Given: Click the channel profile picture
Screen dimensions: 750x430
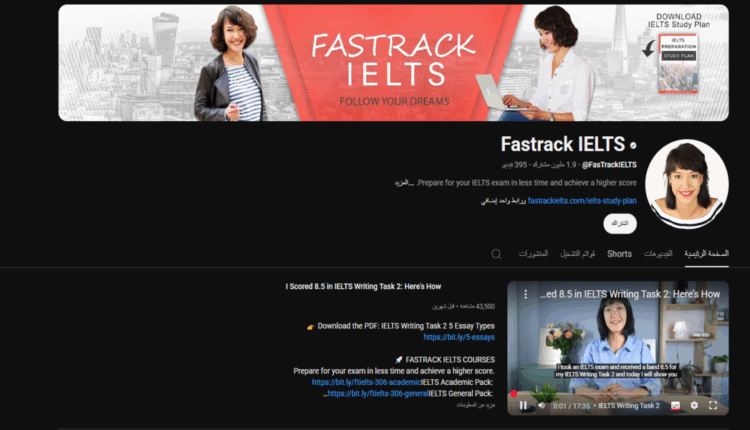Looking at the screenshot, I should 687,184.
